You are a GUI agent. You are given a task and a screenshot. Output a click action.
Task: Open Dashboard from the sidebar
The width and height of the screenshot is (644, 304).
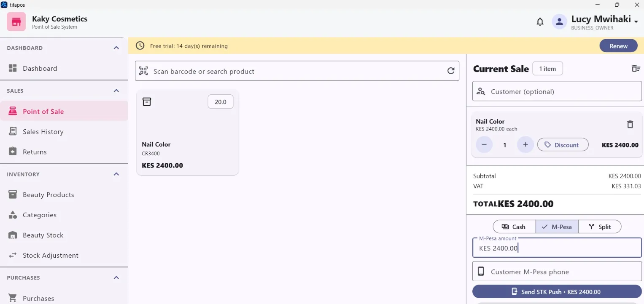(x=64, y=68)
